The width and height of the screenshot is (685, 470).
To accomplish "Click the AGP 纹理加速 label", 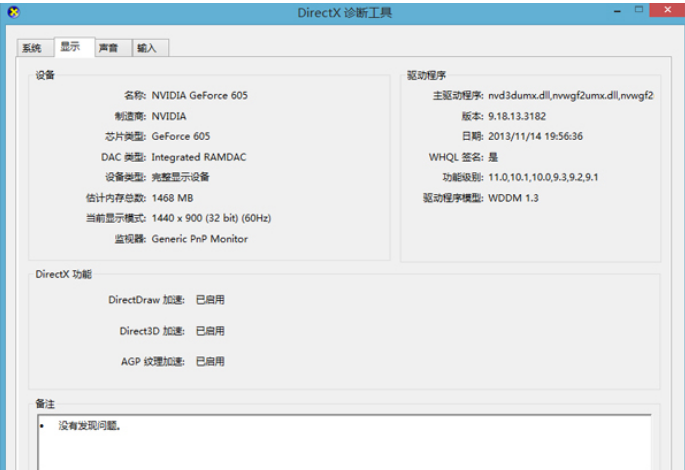I will click(x=153, y=361).
